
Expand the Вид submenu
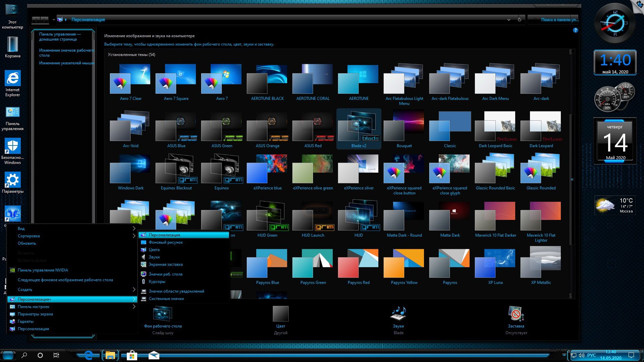72,229
